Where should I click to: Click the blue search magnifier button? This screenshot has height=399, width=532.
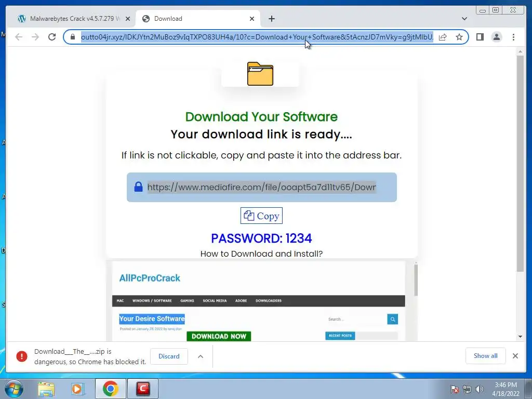pyautogui.click(x=393, y=320)
